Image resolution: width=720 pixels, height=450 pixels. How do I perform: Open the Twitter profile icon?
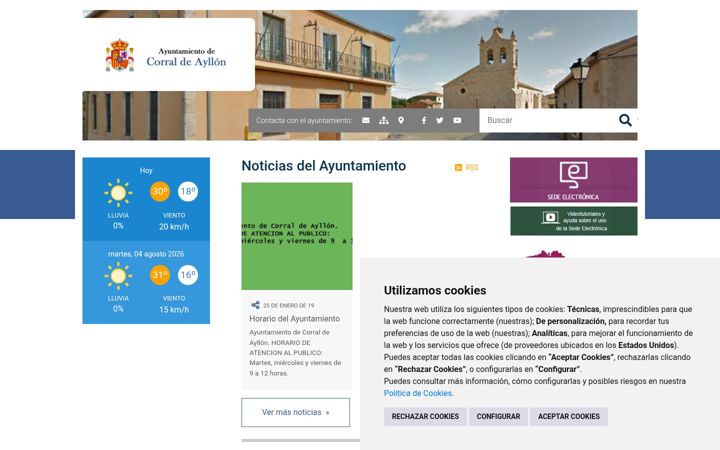click(440, 120)
